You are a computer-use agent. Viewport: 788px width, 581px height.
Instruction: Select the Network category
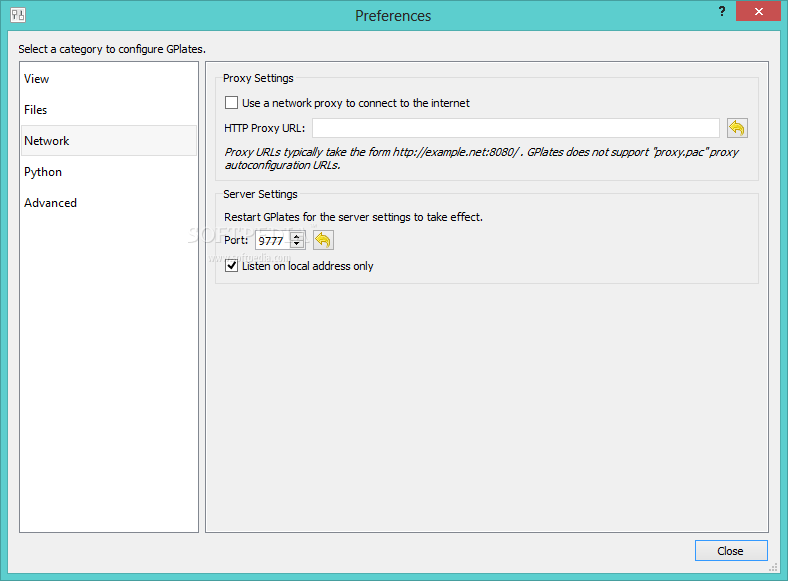click(x=109, y=141)
